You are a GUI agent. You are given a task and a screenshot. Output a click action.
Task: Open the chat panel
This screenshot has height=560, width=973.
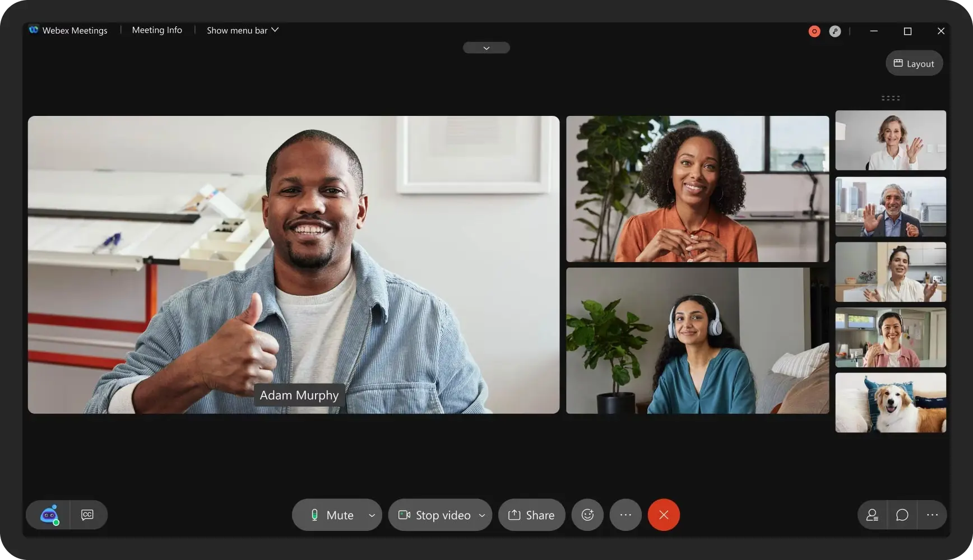click(x=901, y=515)
